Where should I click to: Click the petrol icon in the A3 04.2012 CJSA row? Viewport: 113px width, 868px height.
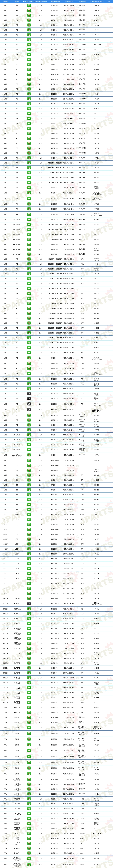click(29, 25)
